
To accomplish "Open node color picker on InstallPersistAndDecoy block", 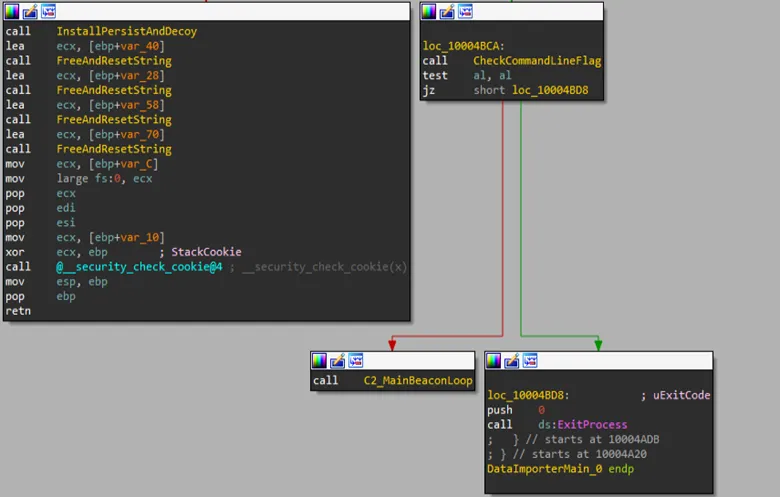I will tap(12, 11).
